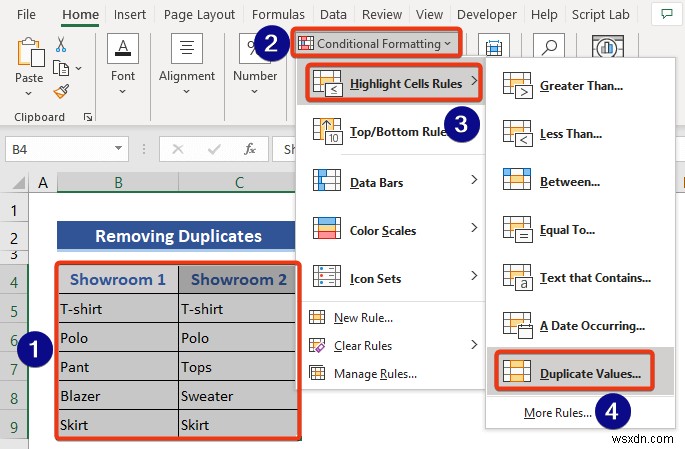The height and width of the screenshot is (449, 685).
Task: Click New Rule... menu entry
Action: coord(391,318)
